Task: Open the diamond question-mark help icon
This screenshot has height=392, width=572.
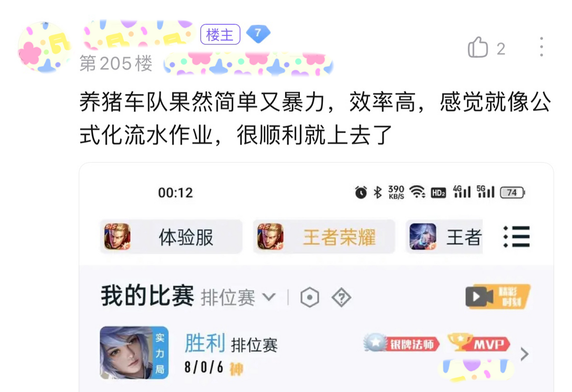Action: click(341, 298)
